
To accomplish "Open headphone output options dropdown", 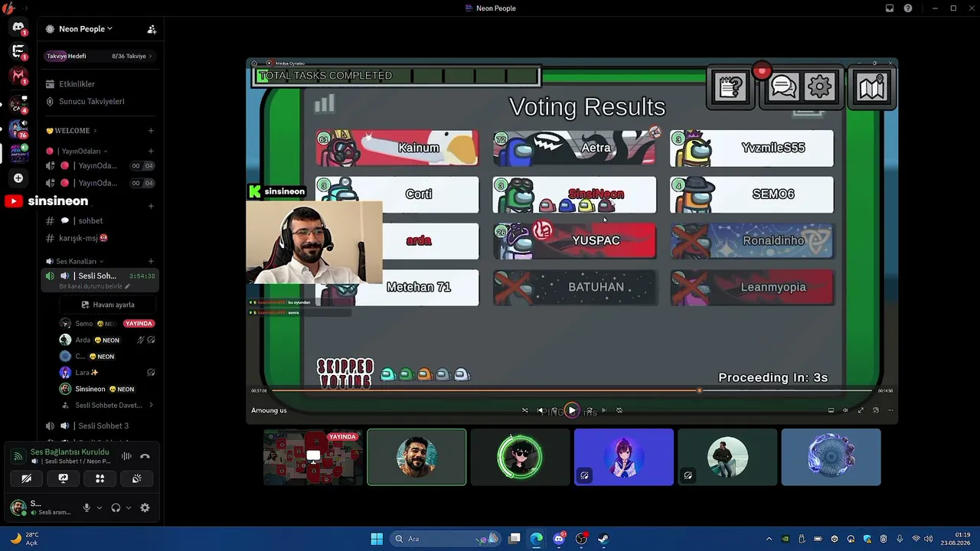I will [x=128, y=507].
